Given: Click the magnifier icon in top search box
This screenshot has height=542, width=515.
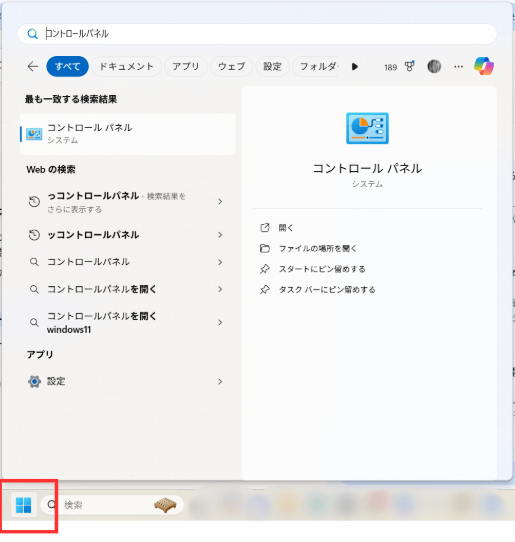Looking at the screenshot, I should click(x=32, y=34).
